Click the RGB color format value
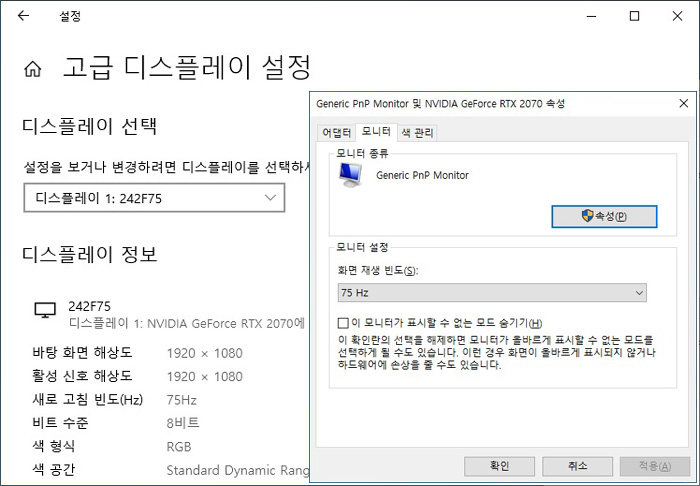Image resolution: width=700 pixels, height=486 pixels. [179, 447]
